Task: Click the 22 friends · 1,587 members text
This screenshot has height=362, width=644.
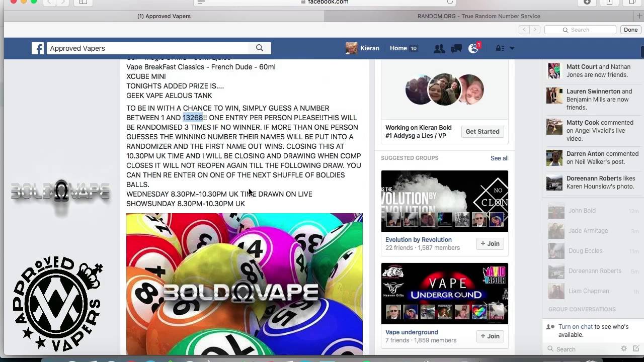Action: 423,248
